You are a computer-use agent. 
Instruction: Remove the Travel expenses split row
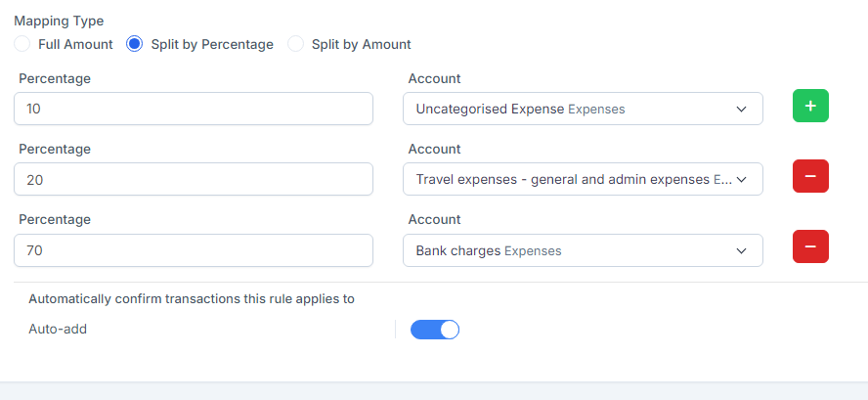pyautogui.click(x=809, y=176)
